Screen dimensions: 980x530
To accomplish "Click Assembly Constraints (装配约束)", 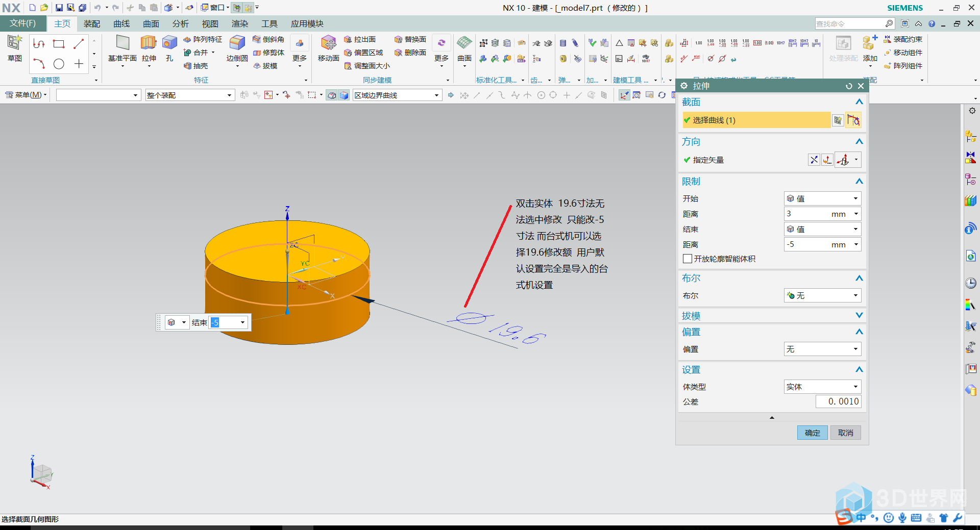I will [x=903, y=39].
